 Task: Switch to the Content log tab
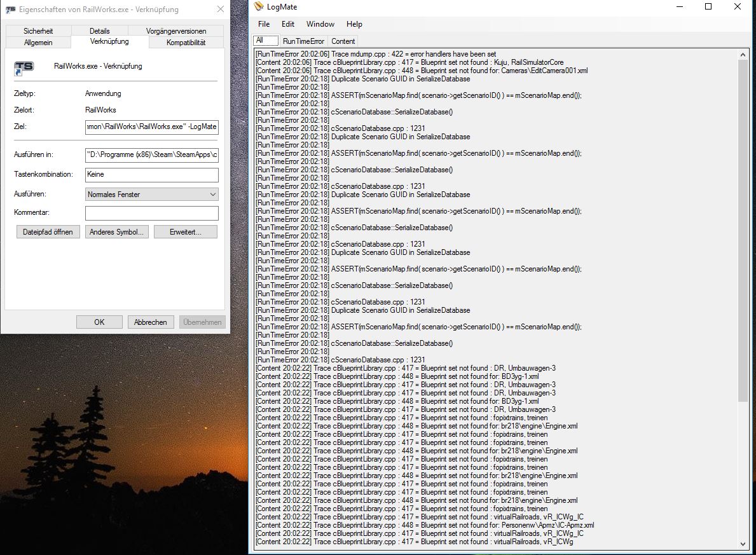pos(343,41)
